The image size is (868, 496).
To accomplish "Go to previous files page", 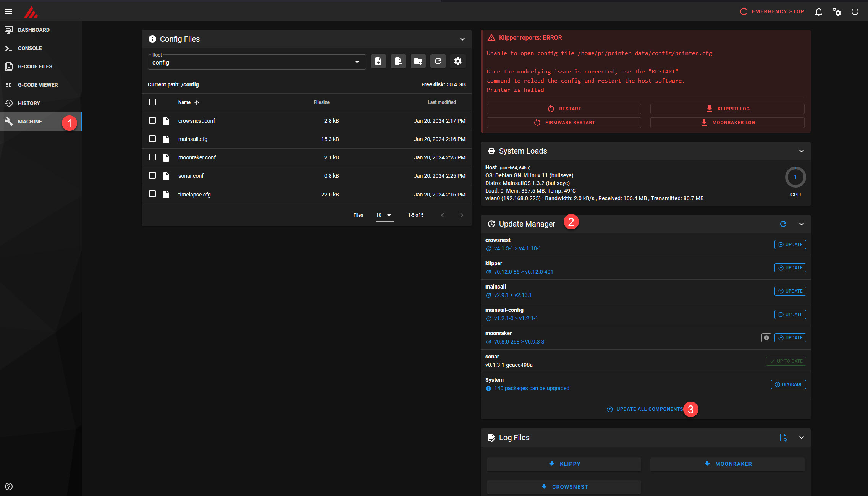I will pos(443,215).
